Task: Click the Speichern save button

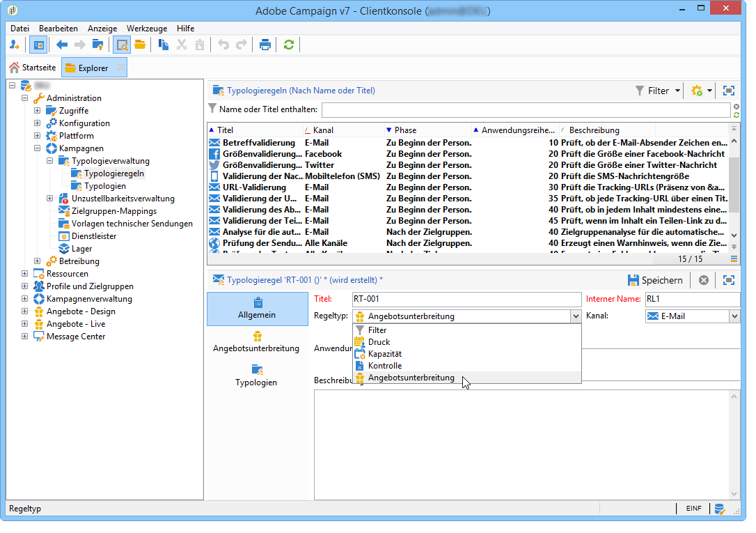Action: [655, 280]
